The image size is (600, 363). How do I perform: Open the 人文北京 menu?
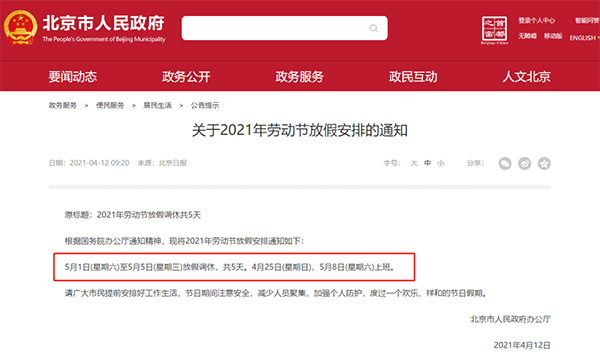[x=527, y=77]
